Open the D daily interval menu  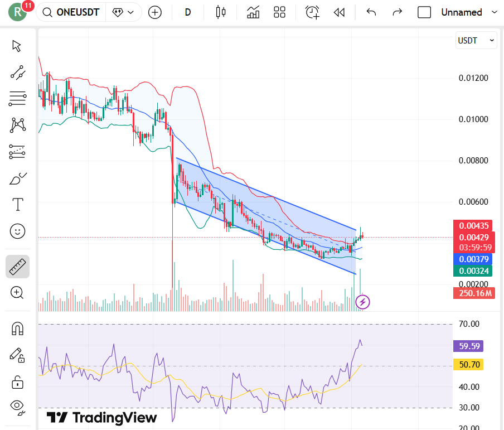click(x=188, y=12)
